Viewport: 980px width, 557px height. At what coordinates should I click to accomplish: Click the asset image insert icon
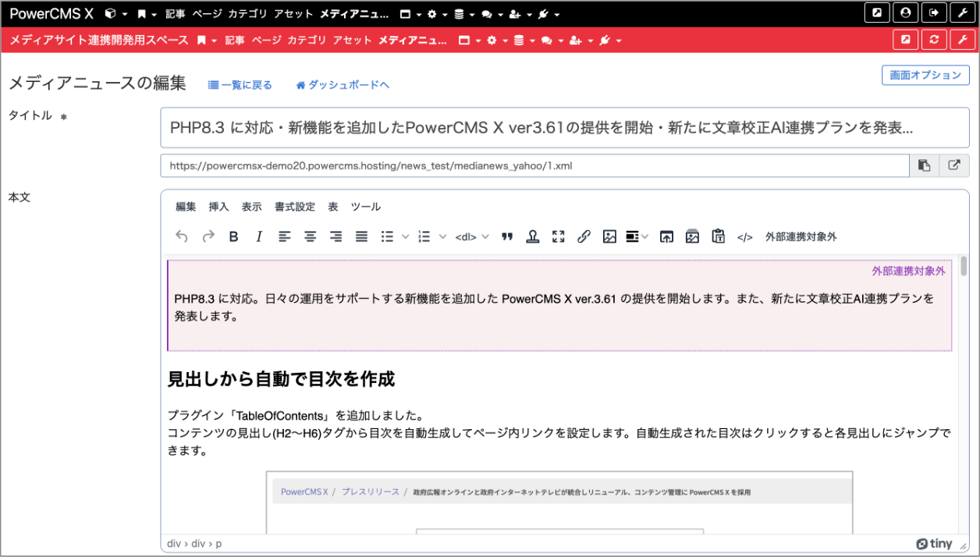(692, 236)
